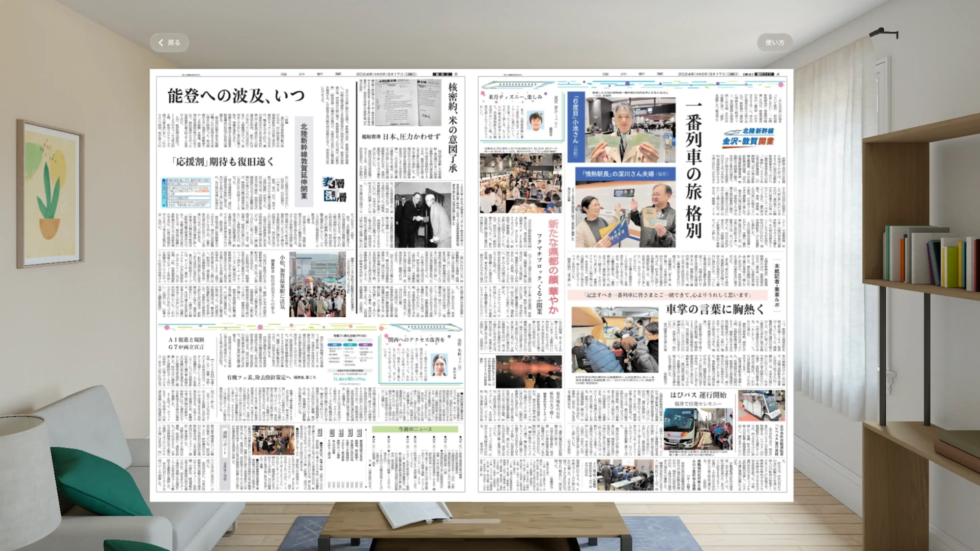Image resolution: width=980 pixels, height=551 pixels.
Task: Select headline 能登への波及、いつ
Action: (x=236, y=96)
